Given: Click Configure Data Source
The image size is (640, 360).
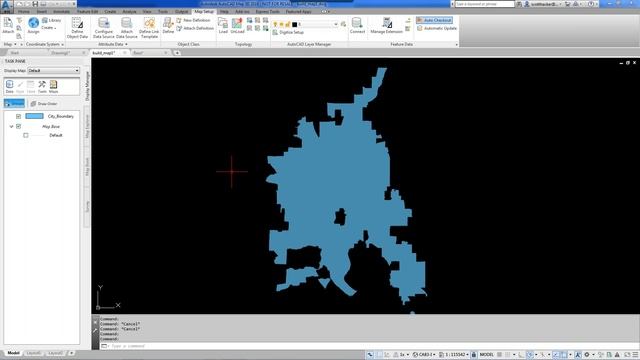Looking at the screenshot, I should (104, 28).
